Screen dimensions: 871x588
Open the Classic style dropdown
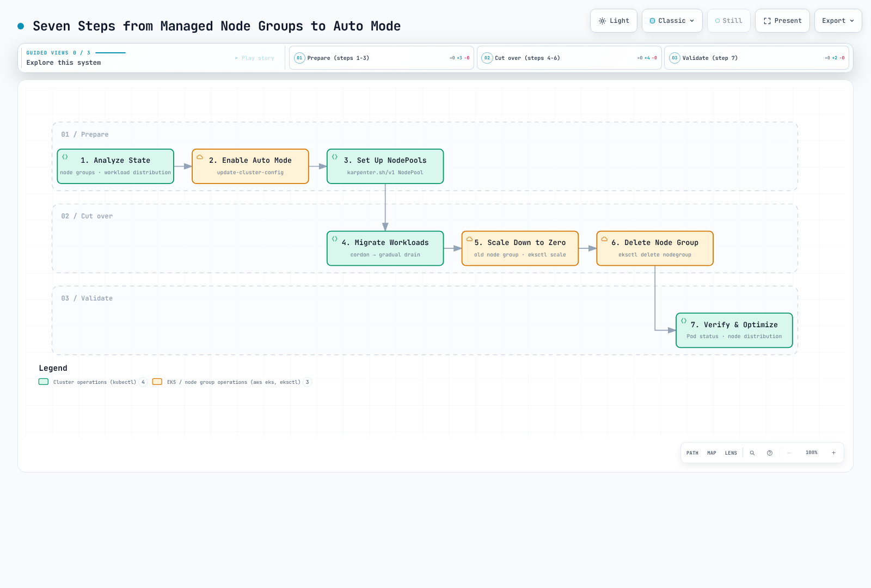click(x=672, y=21)
